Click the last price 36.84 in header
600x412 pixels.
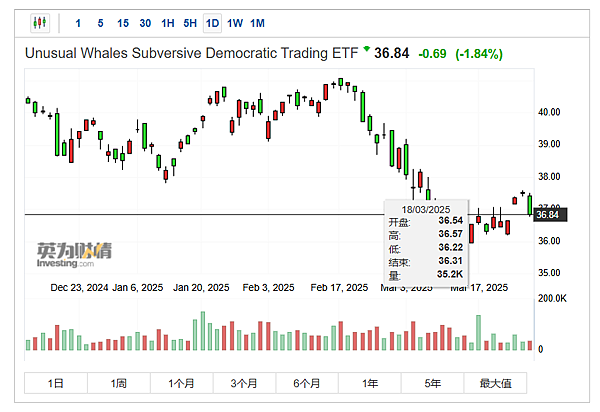[391, 53]
